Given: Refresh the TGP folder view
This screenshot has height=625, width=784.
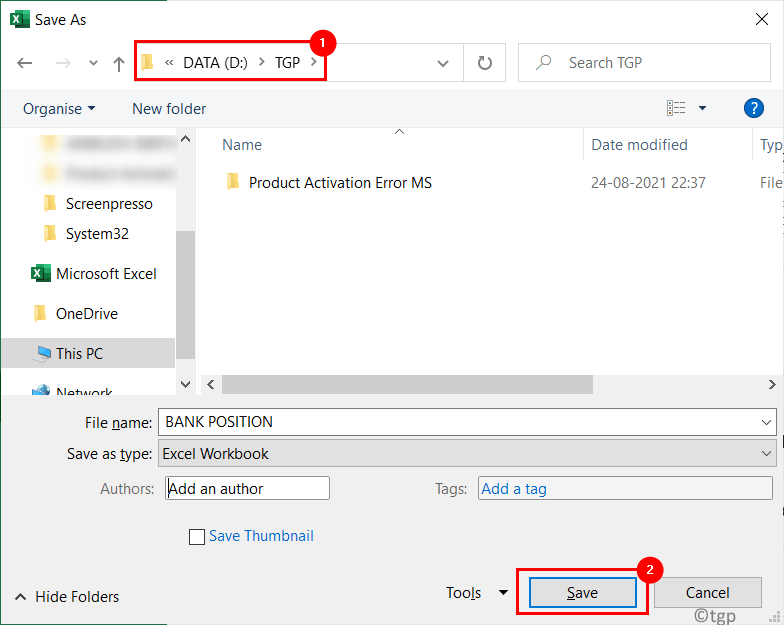Looking at the screenshot, I should (484, 63).
